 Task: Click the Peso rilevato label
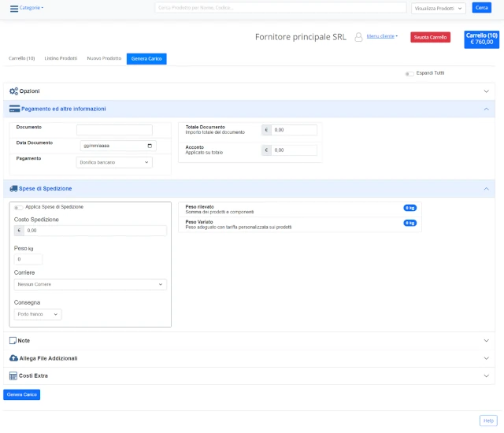199,207
